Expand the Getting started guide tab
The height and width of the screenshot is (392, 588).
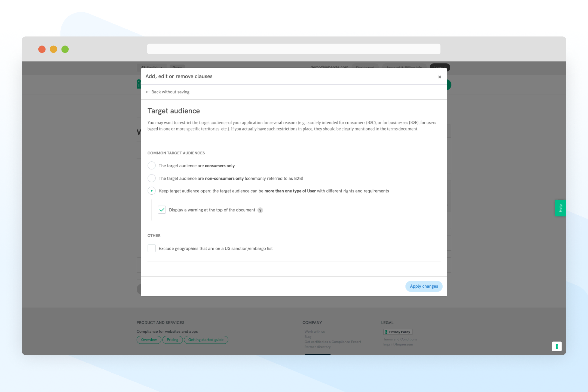(x=206, y=339)
